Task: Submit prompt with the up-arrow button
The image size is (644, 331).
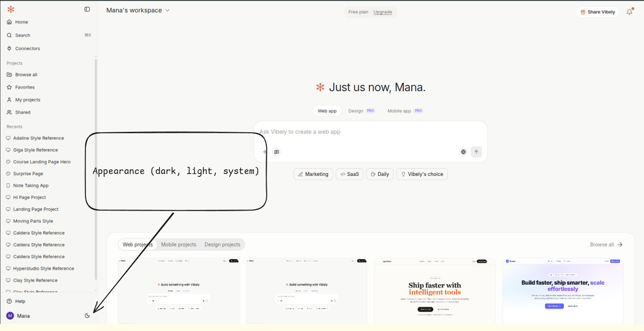Action: pyautogui.click(x=476, y=152)
